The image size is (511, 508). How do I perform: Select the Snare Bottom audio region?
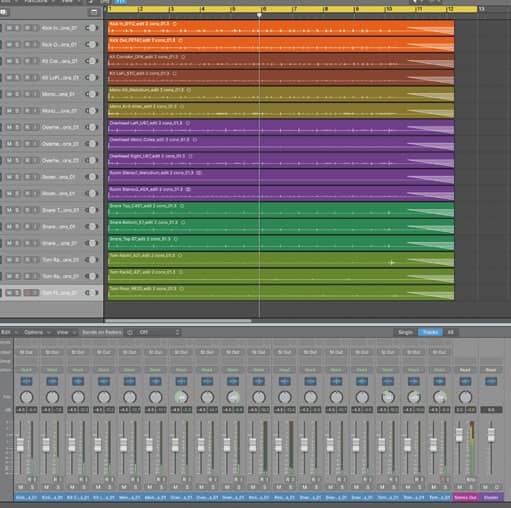[x=281, y=227]
